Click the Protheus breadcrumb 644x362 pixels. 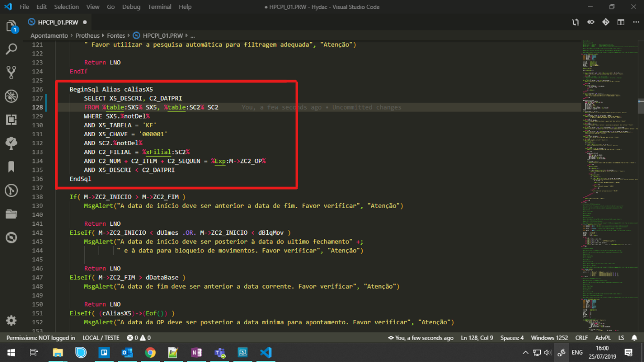[88, 36]
